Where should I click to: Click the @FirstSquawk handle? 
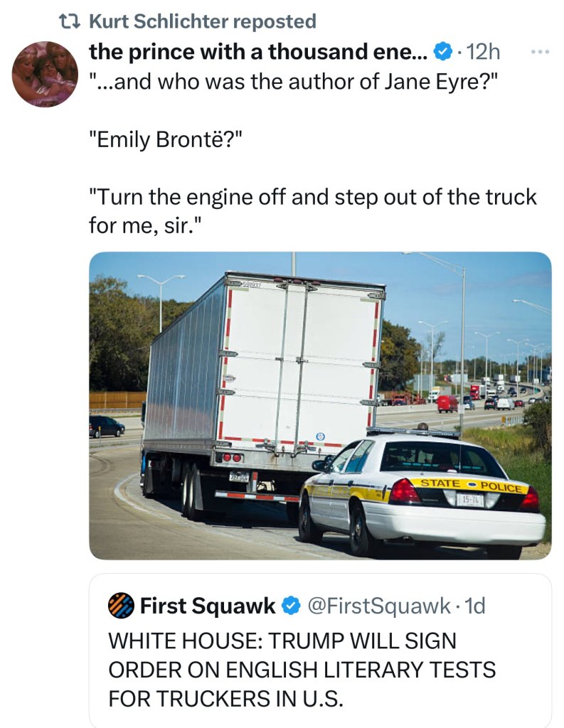tap(378, 606)
